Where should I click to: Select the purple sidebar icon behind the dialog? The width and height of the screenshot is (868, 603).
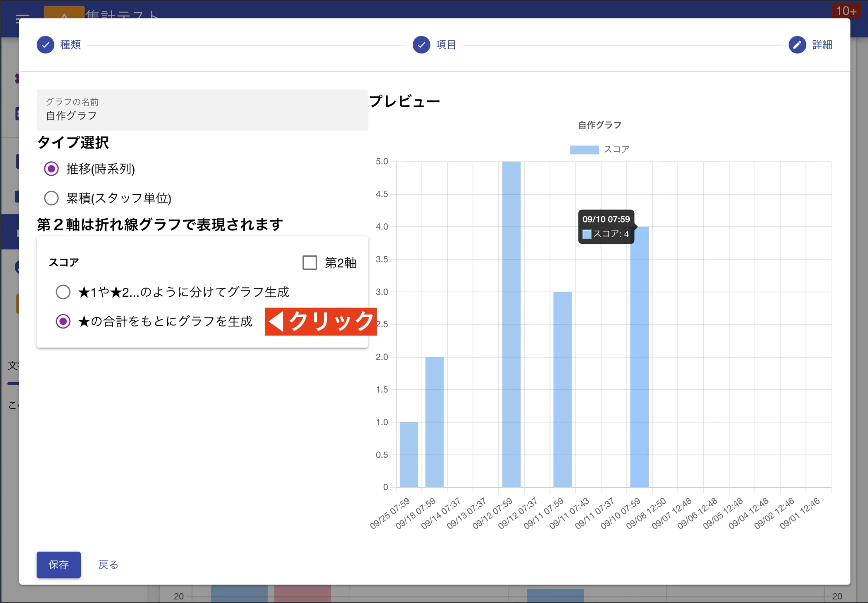(x=17, y=79)
